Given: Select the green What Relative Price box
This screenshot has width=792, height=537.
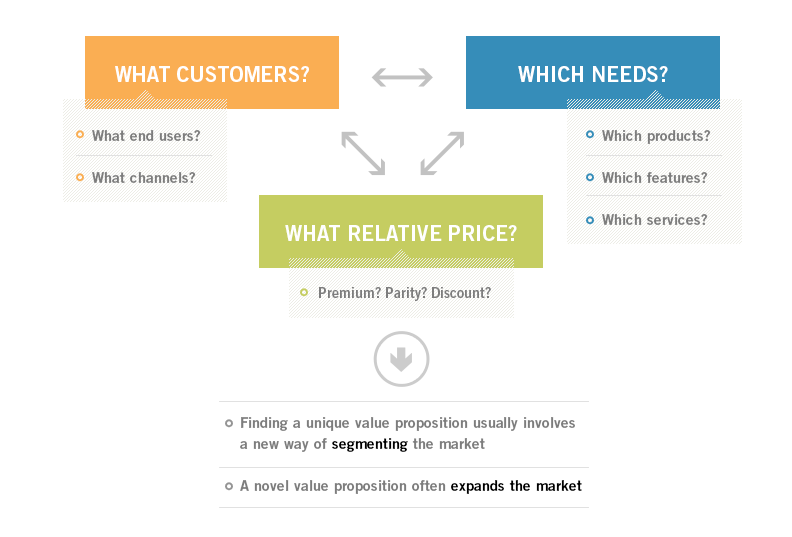Looking at the screenshot, I should [x=401, y=231].
